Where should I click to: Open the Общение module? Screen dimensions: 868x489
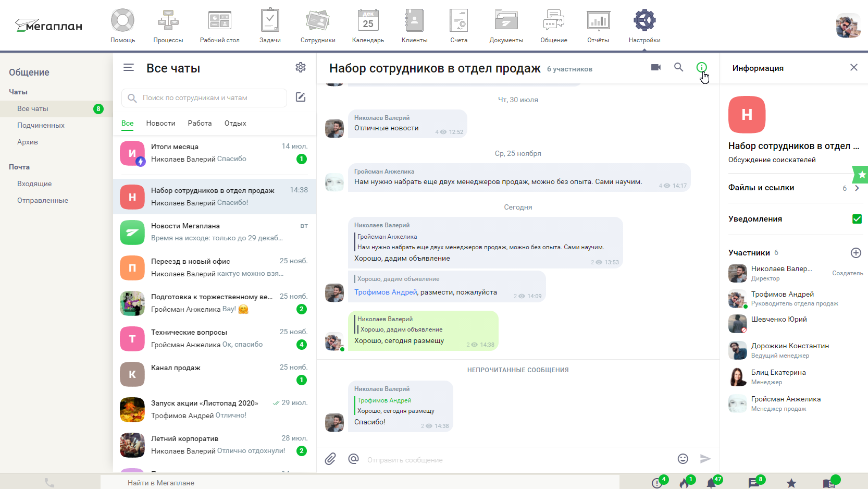point(554,26)
